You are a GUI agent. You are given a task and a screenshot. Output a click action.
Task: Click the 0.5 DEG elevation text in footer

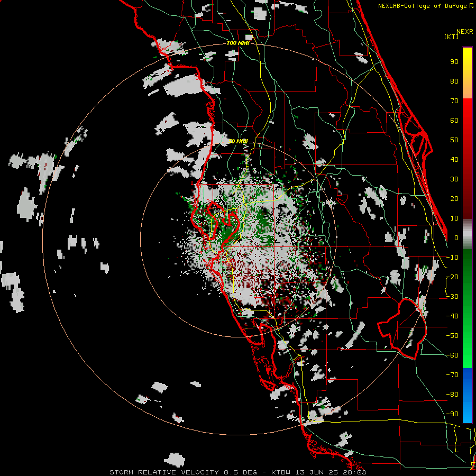tap(241, 472)
